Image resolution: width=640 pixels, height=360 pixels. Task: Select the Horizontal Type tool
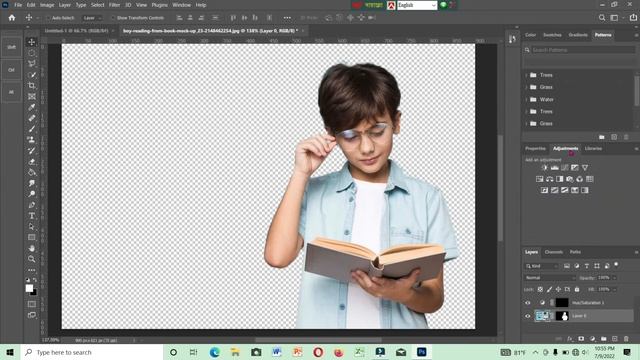(31, 216)
